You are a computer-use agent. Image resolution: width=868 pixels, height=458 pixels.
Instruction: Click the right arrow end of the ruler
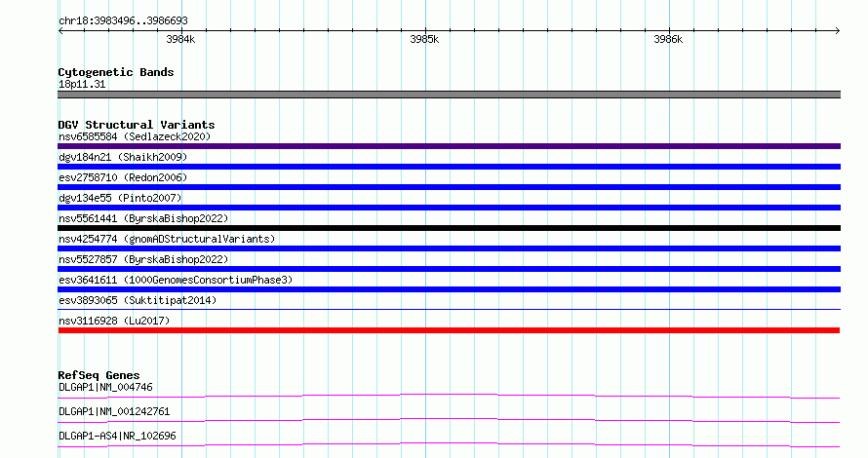tap(837, 31)
